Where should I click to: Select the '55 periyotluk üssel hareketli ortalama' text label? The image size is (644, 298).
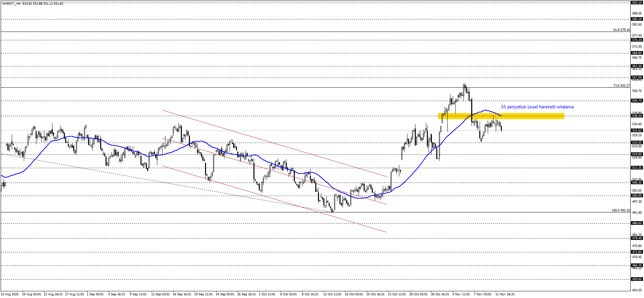[537, 107]
